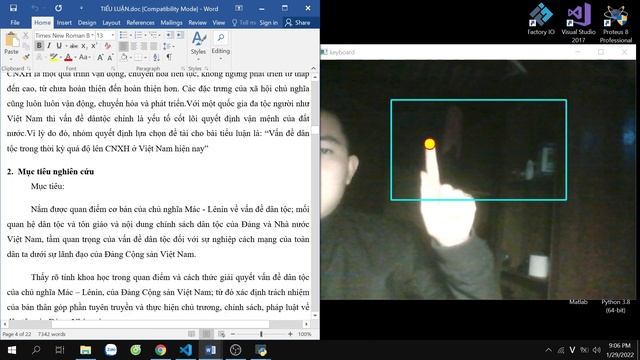Click the zoom slider handle in Word
Viewport: 640px width, 360px height.
(261, 334)
